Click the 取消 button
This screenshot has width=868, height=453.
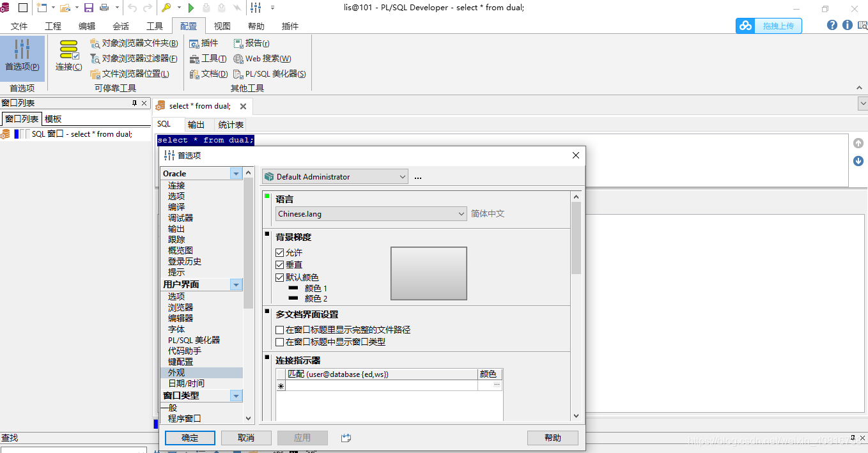pos(246,438)
